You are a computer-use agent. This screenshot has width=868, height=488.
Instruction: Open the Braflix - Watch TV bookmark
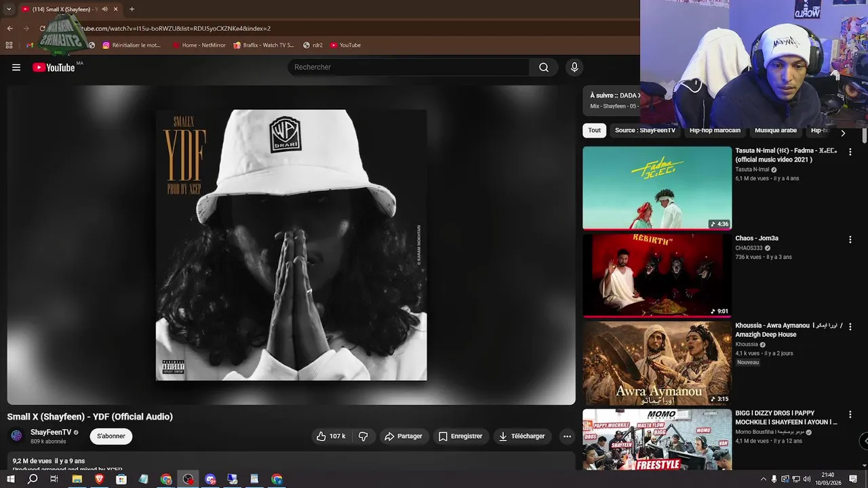pos(264,45)
